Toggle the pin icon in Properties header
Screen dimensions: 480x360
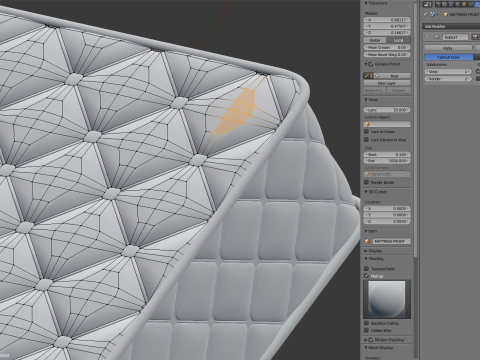click(426, 14)
